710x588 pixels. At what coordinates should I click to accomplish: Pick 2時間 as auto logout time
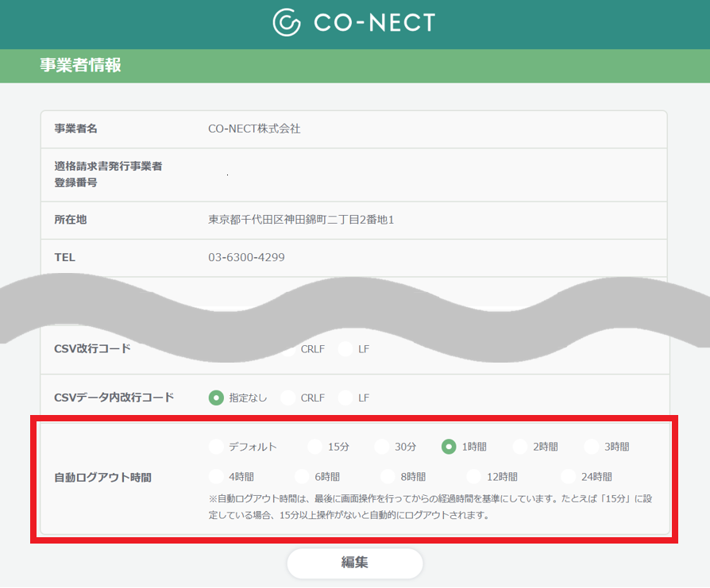coord(520,447)
